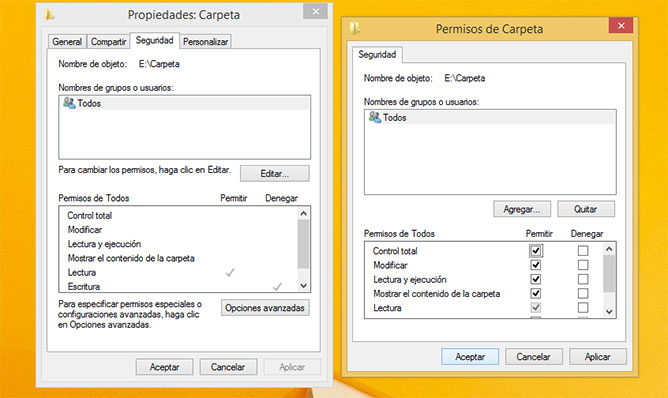Screen dimensions: 668x398
Task: Select the Seguridad tab in Propiedades
Action: tap(154, 40)
